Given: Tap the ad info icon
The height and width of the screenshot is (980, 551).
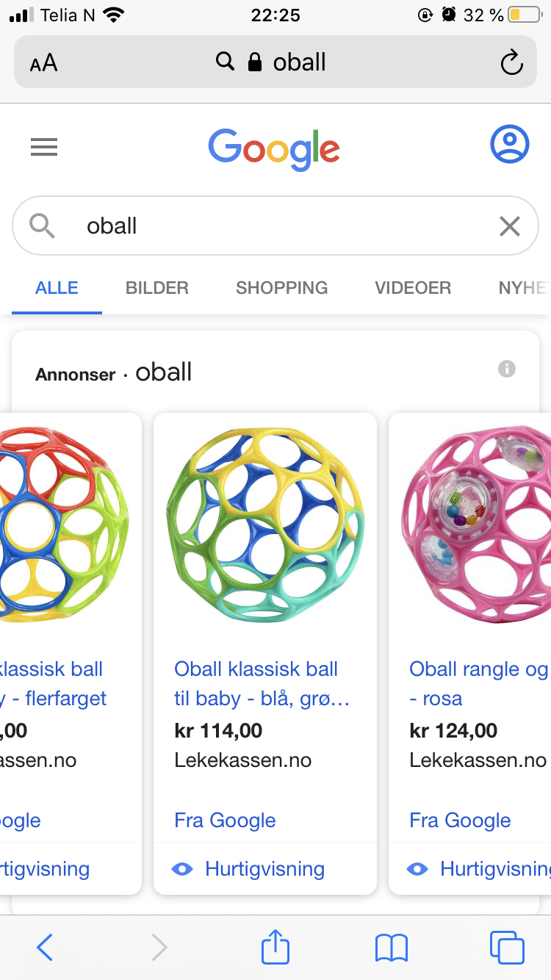Looking at the screenshot, I should (507, 369).
